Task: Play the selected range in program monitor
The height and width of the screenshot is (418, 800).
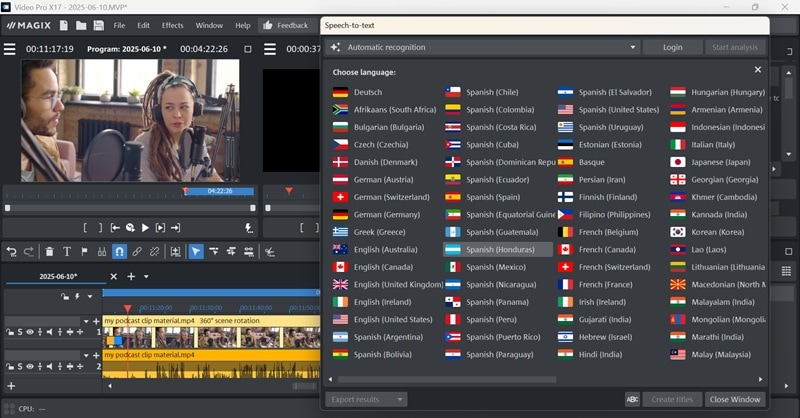Action: tap(160, 228)
